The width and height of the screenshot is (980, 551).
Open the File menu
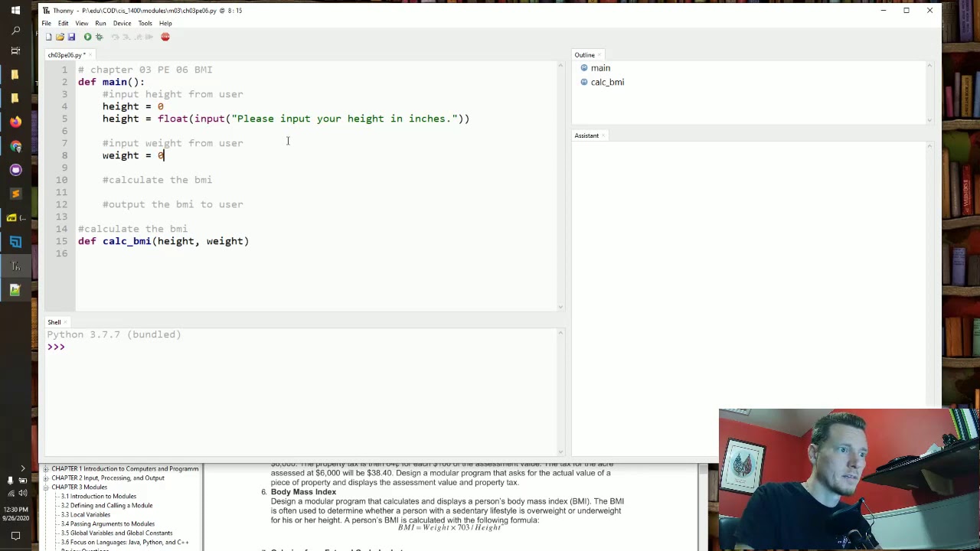pyautogui.click(x=46, y=23)
